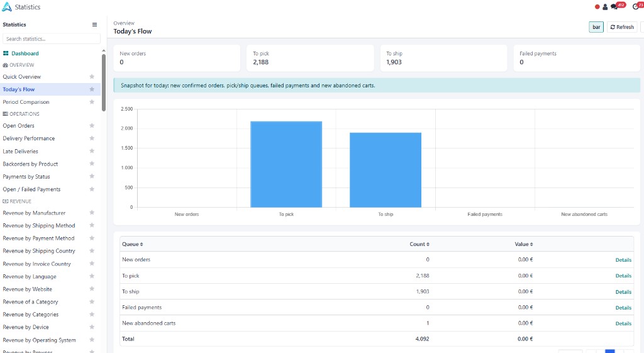Click the Statistics app logo icon

click(x=6, y=6)
